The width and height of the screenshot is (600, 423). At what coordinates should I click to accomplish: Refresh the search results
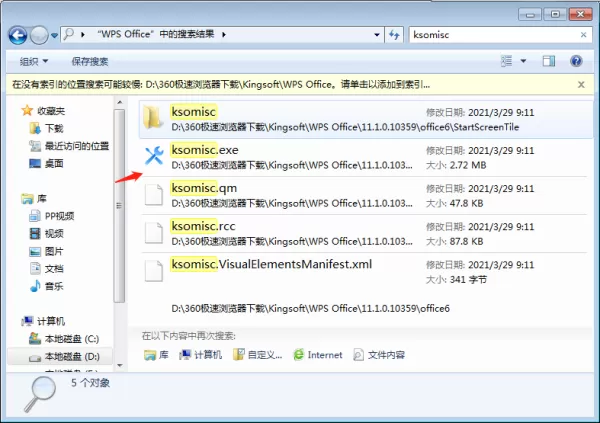[x=394, y=35]
